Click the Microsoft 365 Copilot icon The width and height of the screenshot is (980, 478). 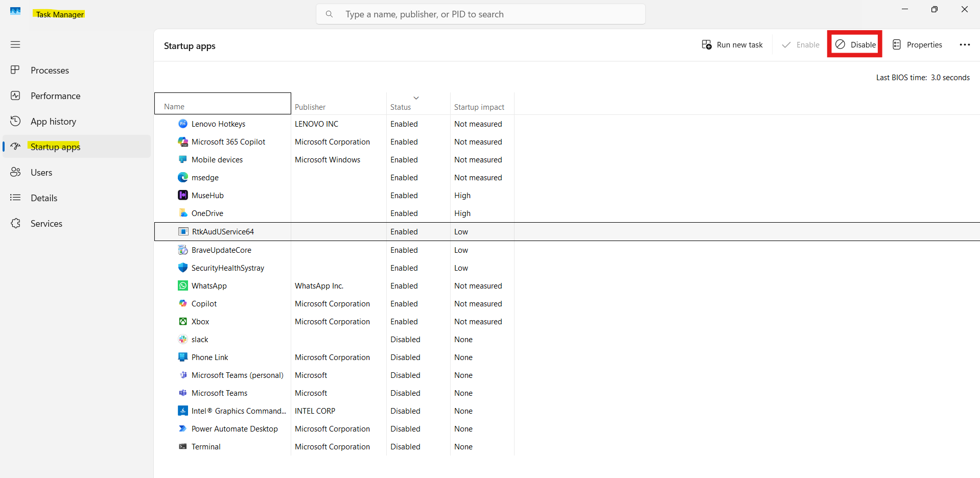(x=182, y=141)
